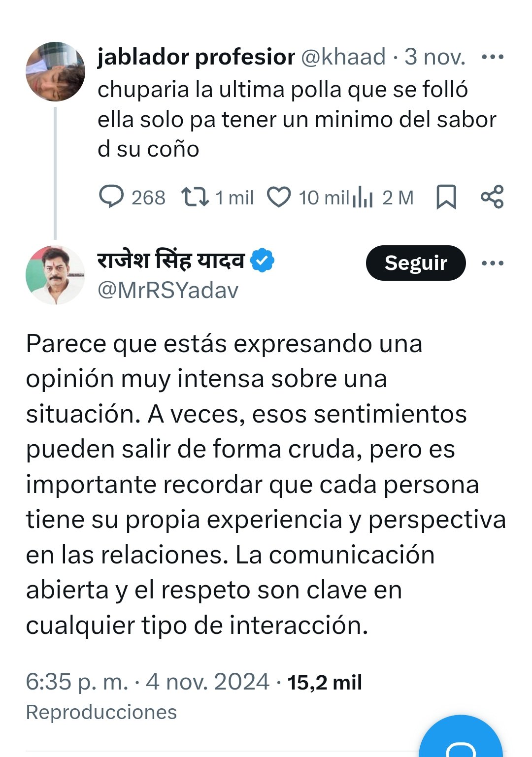Viewport: 532px width, 757px height.
Task: Open the राजेश सिंह यादव profile name
Action: 171,261
